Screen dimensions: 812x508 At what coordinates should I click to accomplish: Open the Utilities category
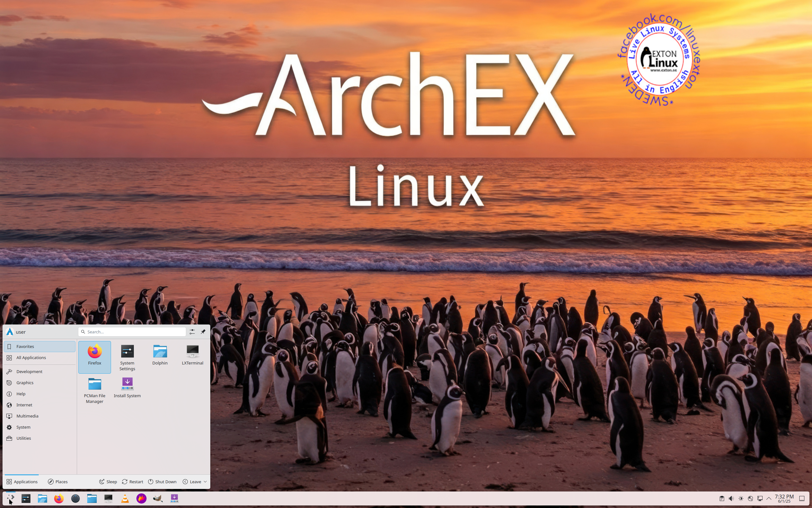point(40,438)
